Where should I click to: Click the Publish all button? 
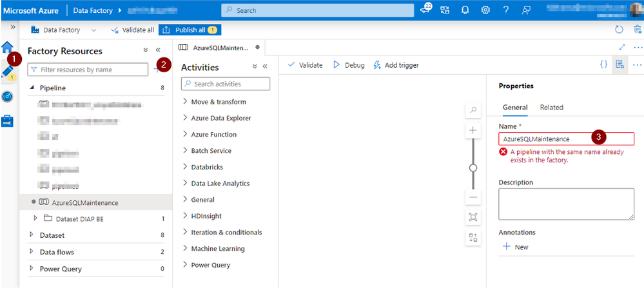point(190,30)
